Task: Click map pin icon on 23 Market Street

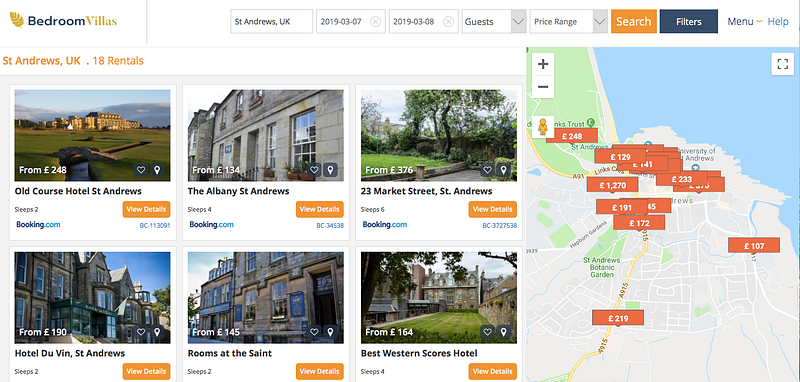Action: [504, 170]
